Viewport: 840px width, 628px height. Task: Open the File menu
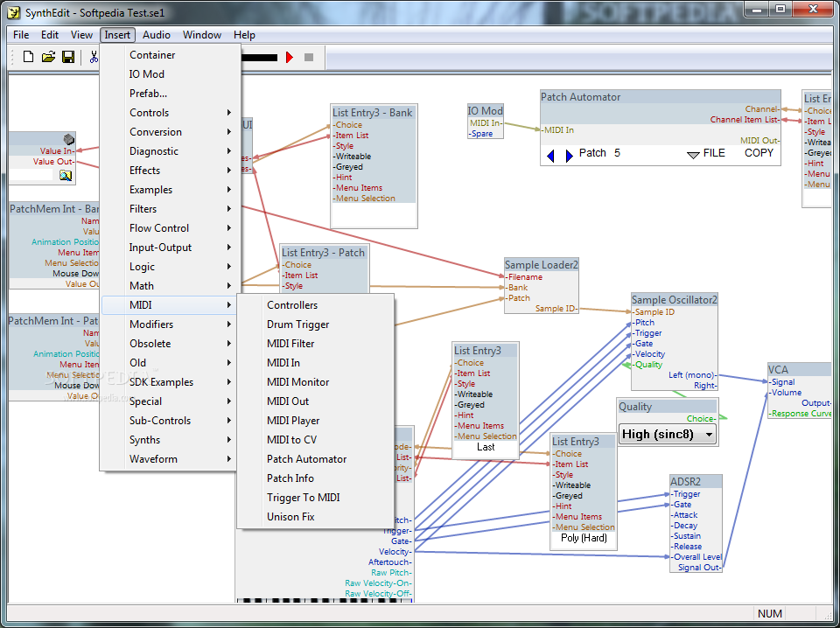21,35
